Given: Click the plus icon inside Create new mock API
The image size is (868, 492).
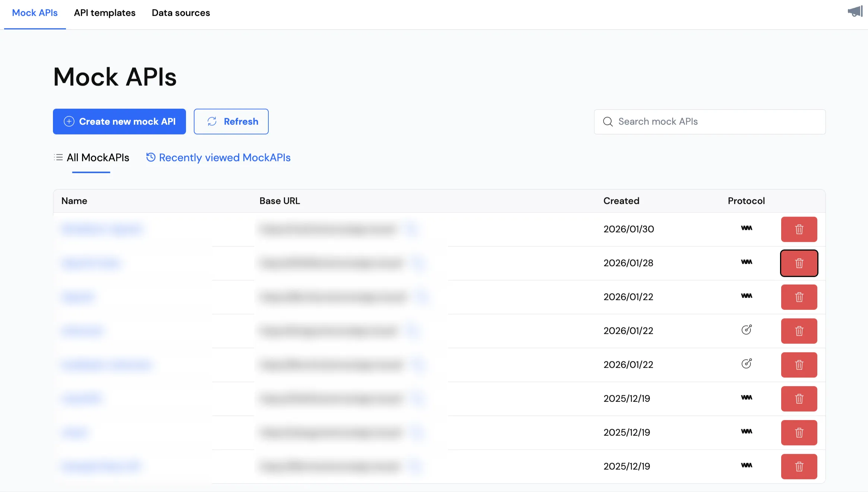Looking at the screenshot, I should point(69,121).
